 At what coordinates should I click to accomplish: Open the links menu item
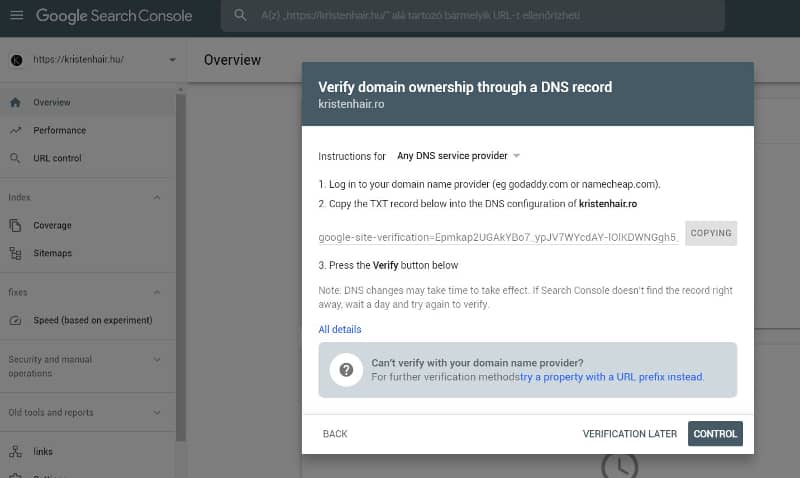[x=43, y=452]
